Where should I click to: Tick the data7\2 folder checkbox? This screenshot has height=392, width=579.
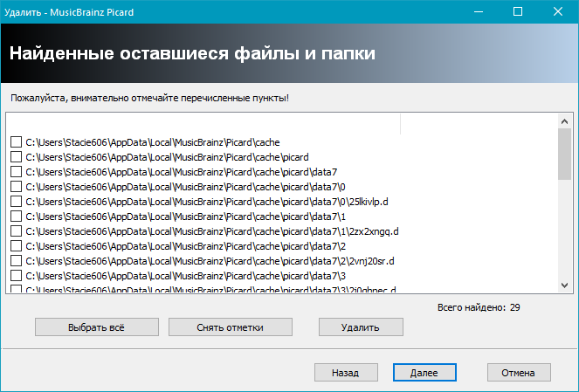(16, 246)
